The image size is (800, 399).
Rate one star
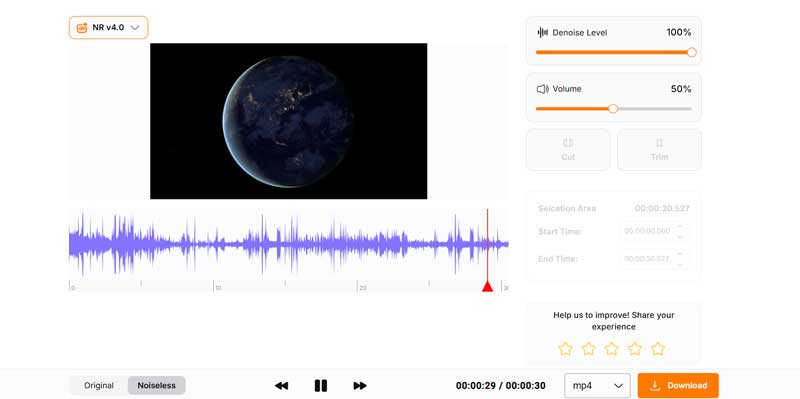coord(565,349)
